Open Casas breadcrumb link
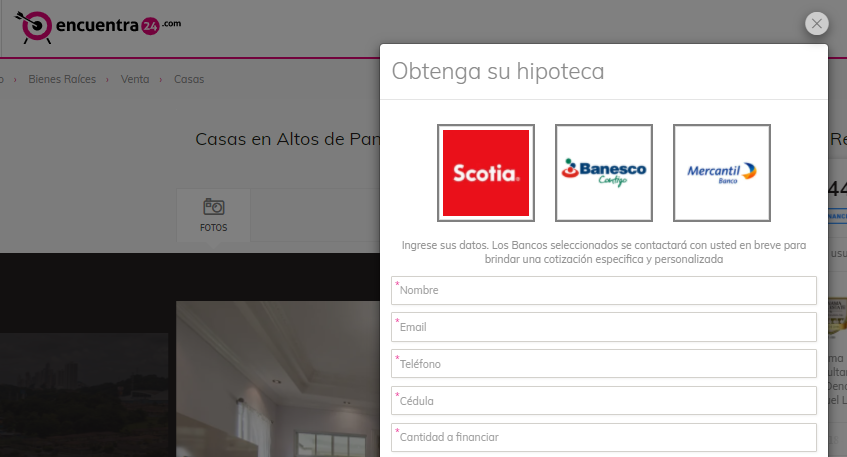The width and height of the screenshot is (847, 457). pos(189,79)
